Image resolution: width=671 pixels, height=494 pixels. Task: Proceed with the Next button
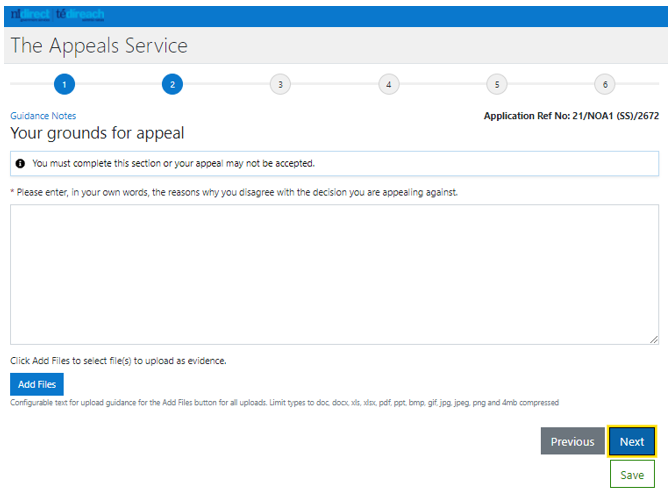(632, 441)
